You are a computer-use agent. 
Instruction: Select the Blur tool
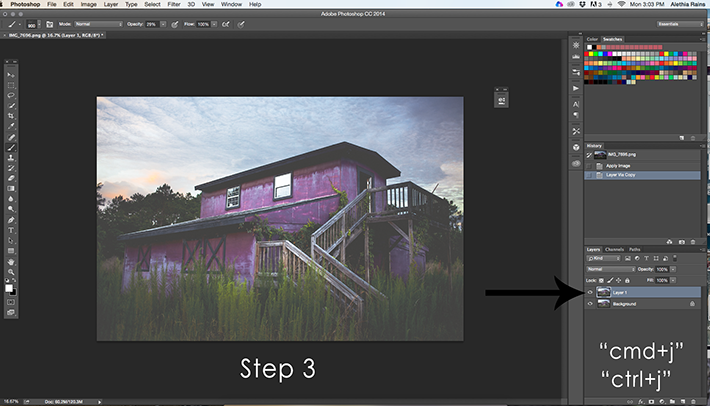11,199
